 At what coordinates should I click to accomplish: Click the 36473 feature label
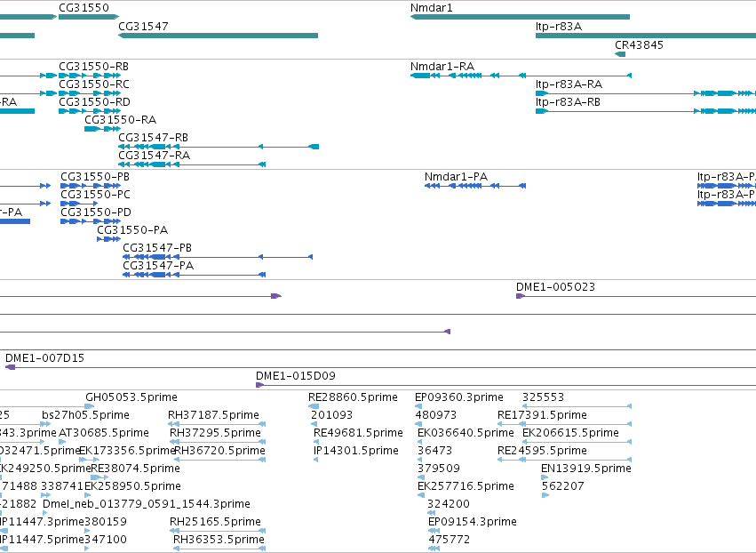(435, 451)
